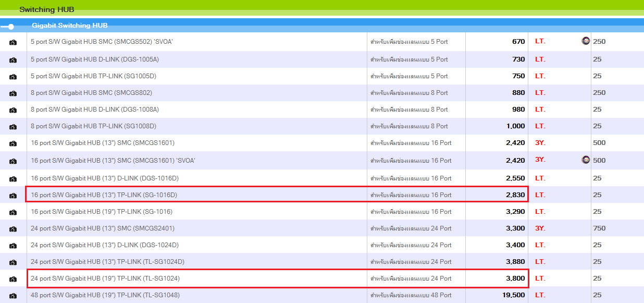Image resolution: width=644 pixels, height=303 pixels.
Task: Click the price 3,400
Action: point(516,245)
